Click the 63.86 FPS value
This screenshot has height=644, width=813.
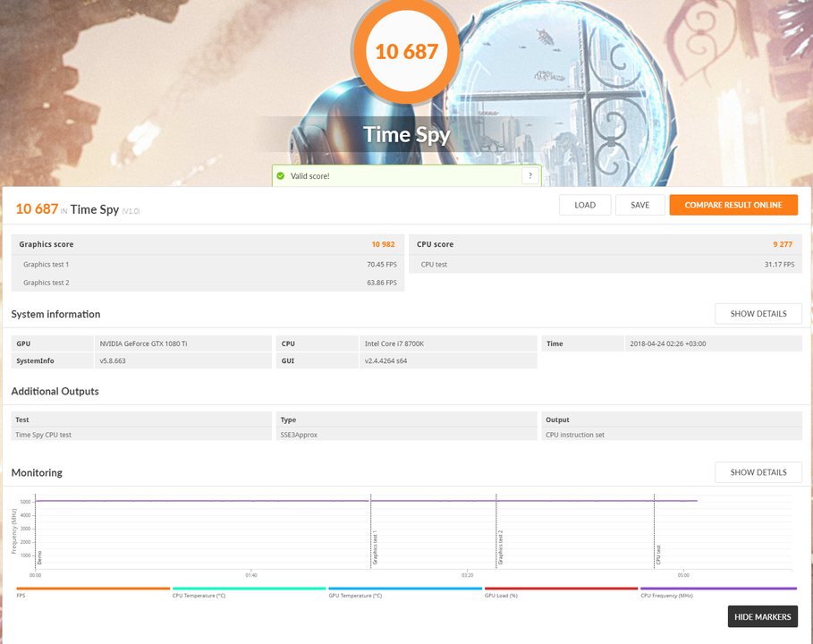382,283
